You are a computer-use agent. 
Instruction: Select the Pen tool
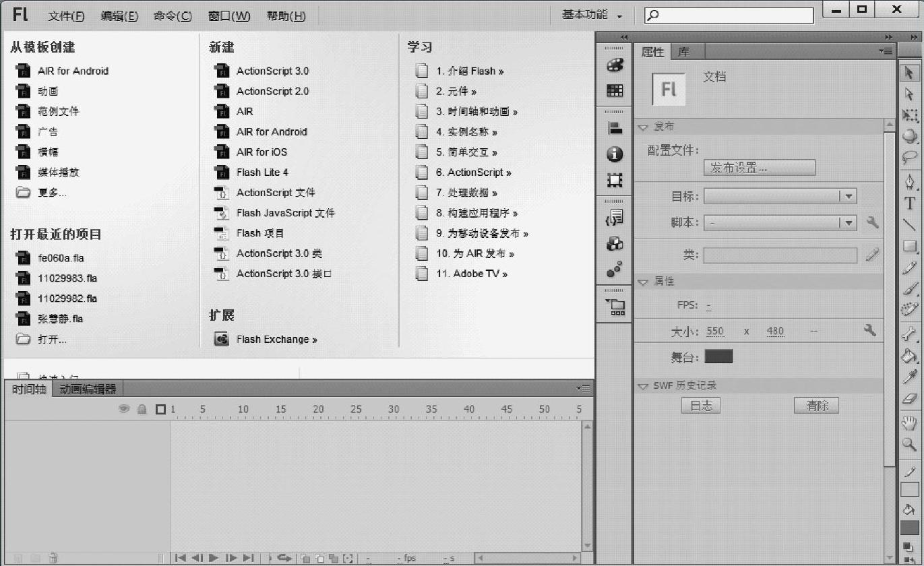pyautogui.click(x=909, y=183)
